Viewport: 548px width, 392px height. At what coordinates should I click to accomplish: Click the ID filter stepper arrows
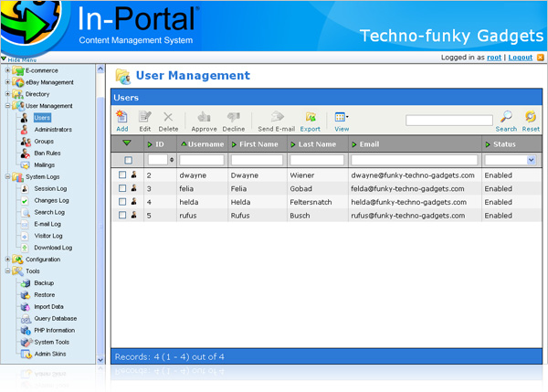[172, 160]
